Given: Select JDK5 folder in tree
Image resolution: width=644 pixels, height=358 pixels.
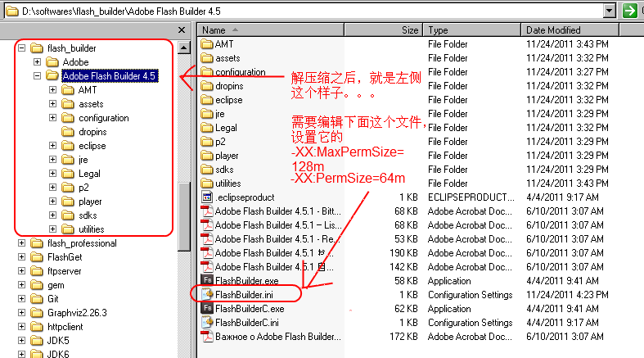Looking at the screenshot, I should click(x=58, y=341).
